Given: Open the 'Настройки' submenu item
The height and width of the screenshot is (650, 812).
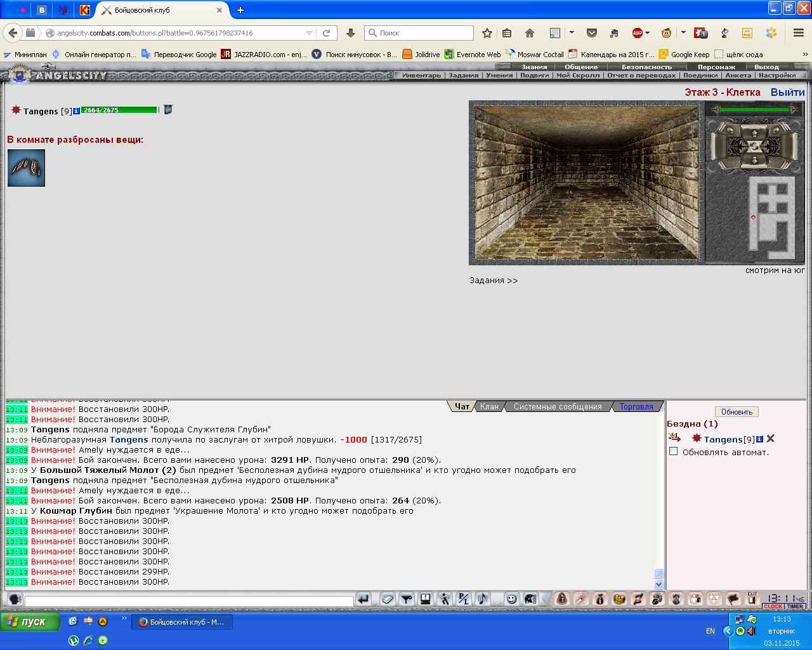Looking at the screenshot, I should 777,75.
